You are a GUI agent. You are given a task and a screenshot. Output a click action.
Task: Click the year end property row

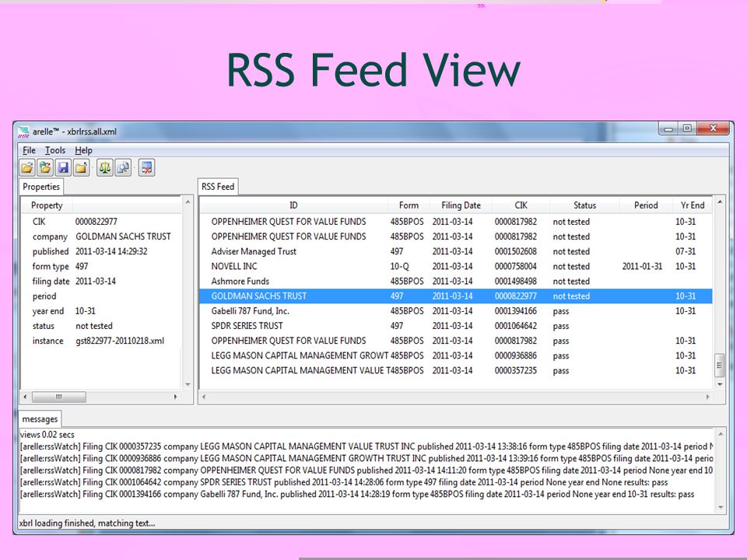[x=101, y=311]
